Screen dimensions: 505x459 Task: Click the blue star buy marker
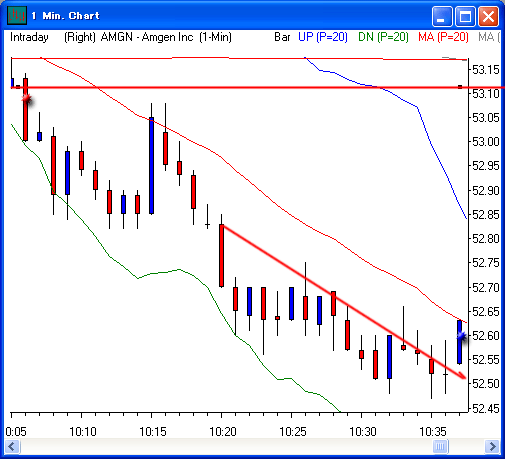click(x=462, y=336)
